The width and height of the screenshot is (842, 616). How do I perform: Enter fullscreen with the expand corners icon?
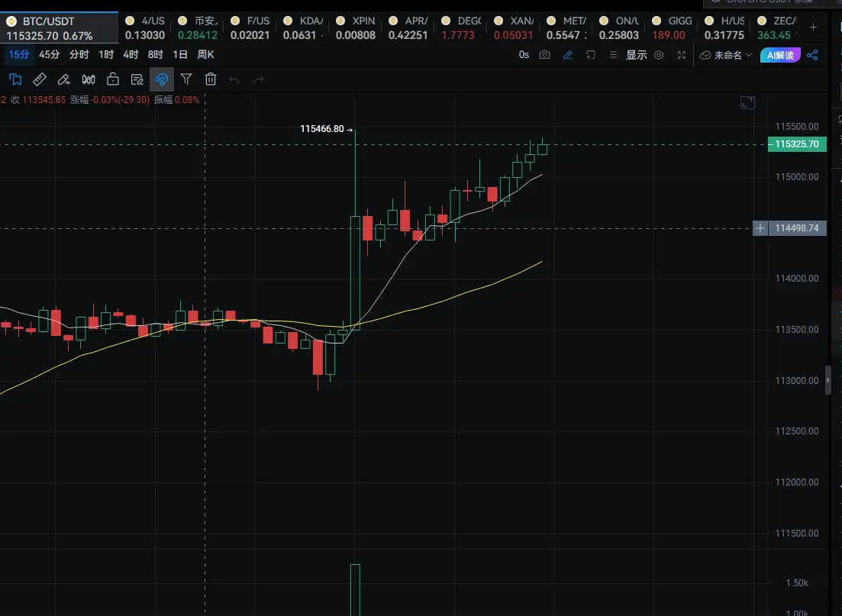[x=682, y=55]
